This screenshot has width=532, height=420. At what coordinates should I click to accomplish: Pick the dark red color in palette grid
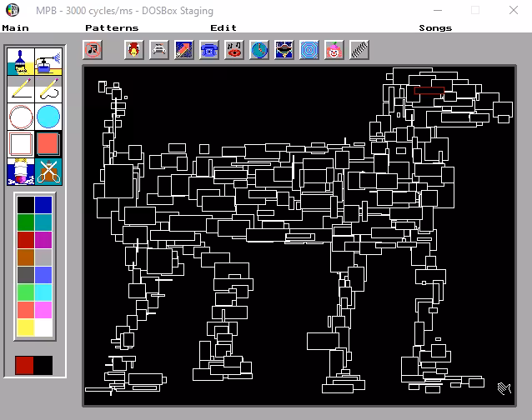pyautogui.click(x=26, y=240)
